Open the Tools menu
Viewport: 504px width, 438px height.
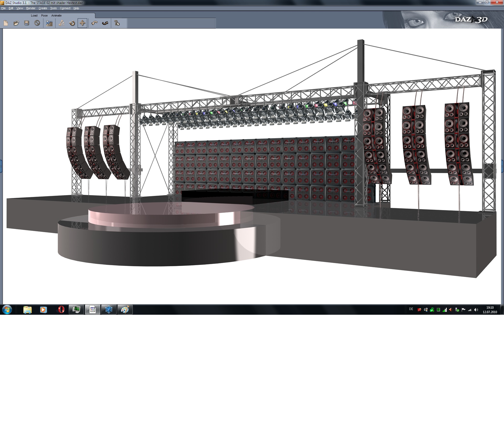pyautogui.click(x=53, y=8)
